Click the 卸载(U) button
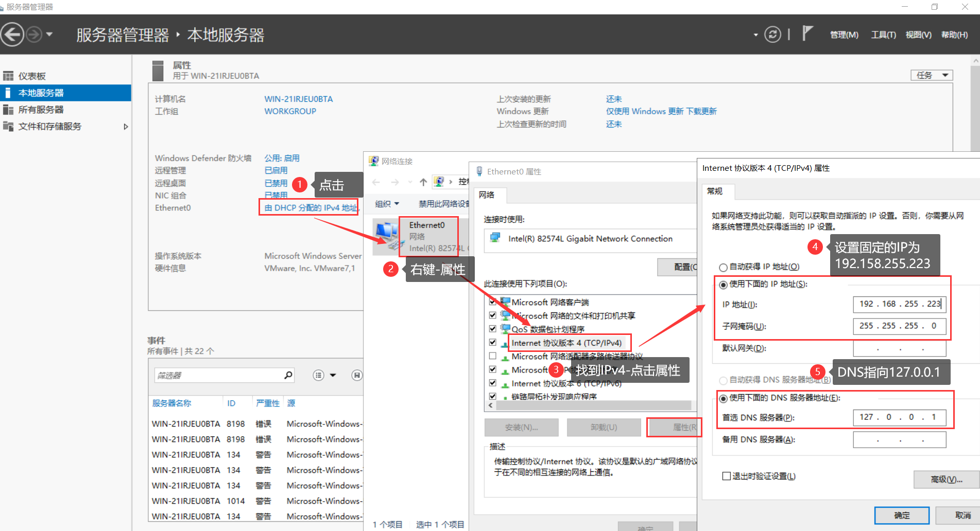Screen dimensions: 980x531 coord(604,427)
